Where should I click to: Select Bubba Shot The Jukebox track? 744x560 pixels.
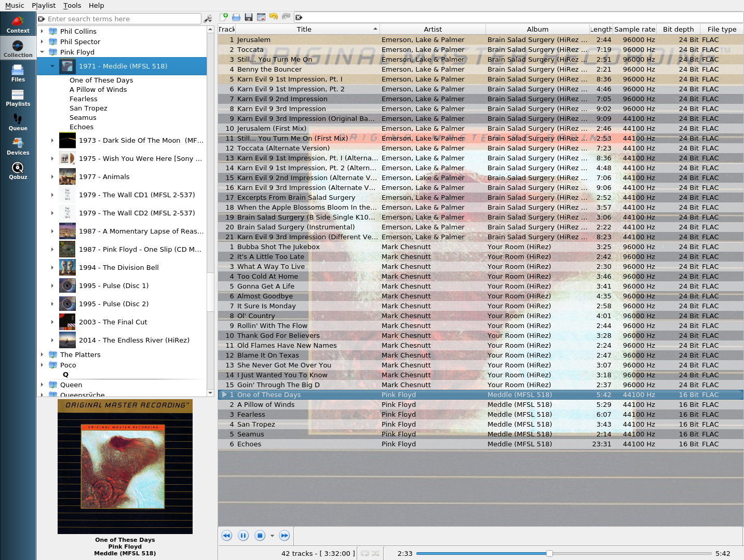(481, 247)
